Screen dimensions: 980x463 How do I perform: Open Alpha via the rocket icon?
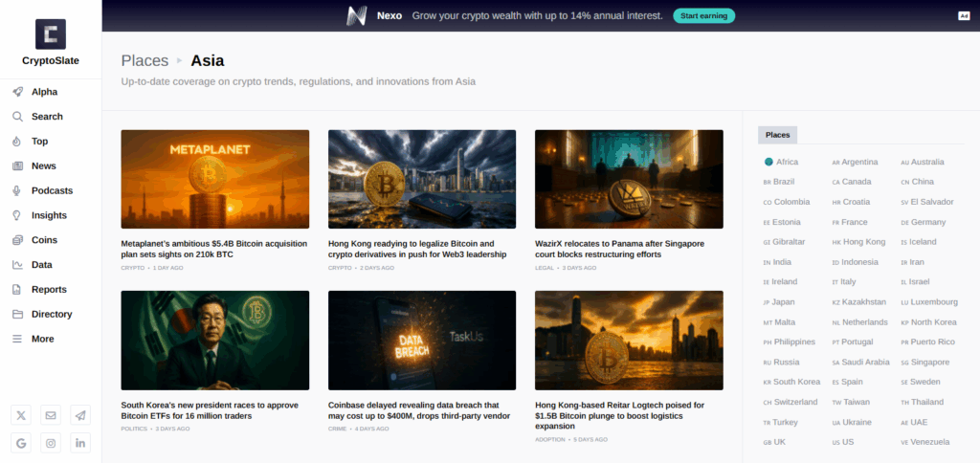coord(18,92)
